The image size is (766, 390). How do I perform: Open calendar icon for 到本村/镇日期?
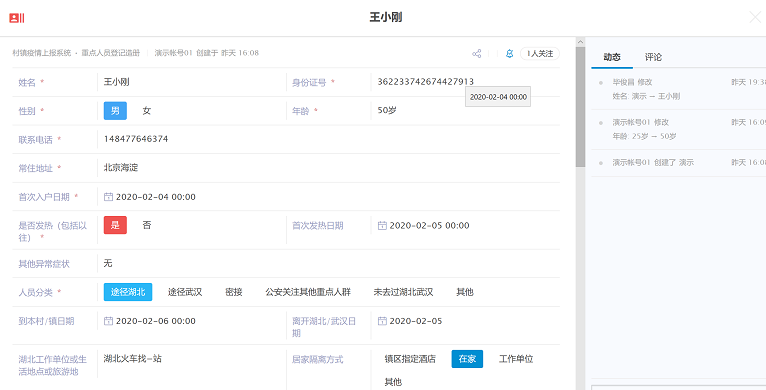click(x=108, y=321)
